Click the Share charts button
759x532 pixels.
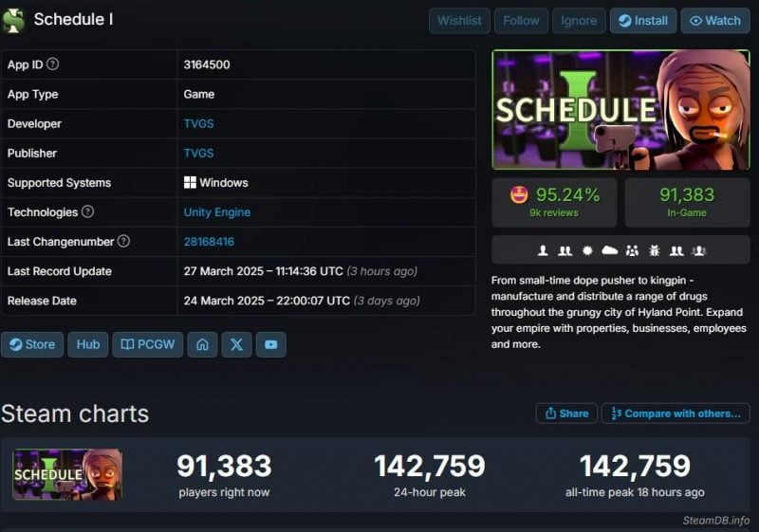pyautogui.click(x=566, y=413)
